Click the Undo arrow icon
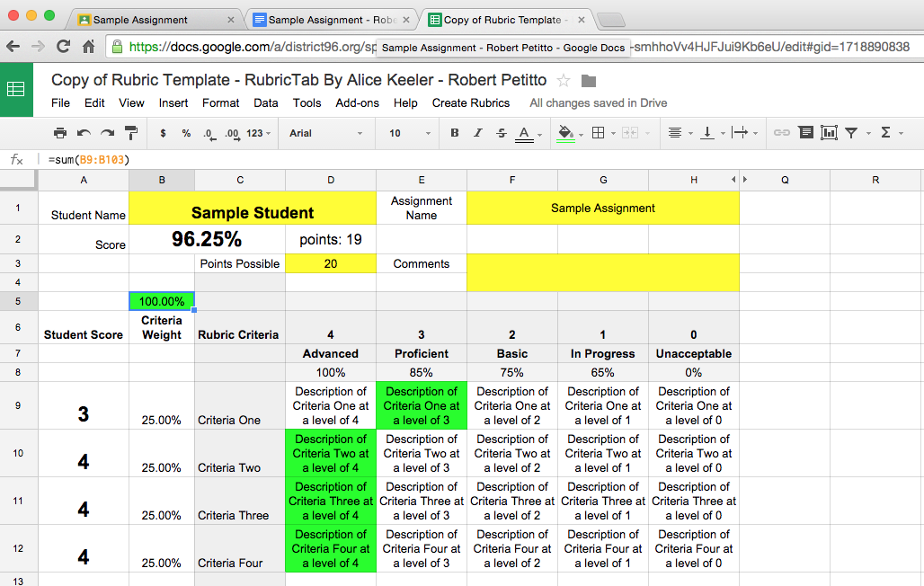Screen dimensions: 924x586 (84, 133)
